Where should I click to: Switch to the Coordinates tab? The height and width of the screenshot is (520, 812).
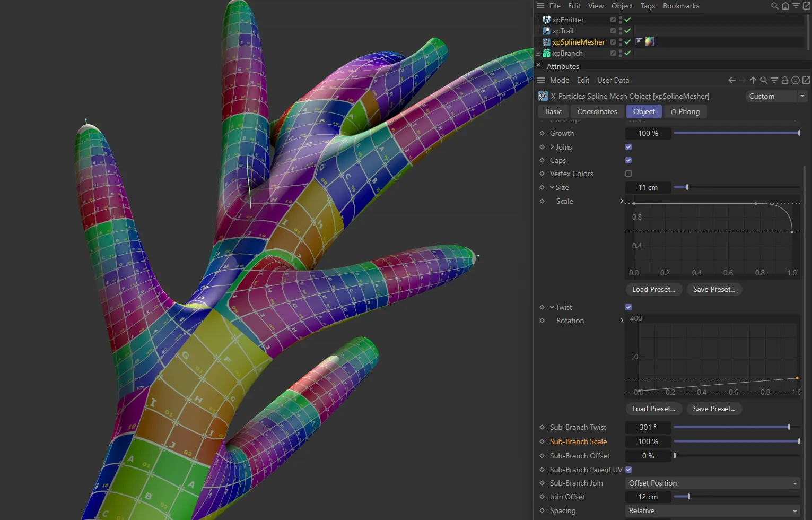[597, 111]
